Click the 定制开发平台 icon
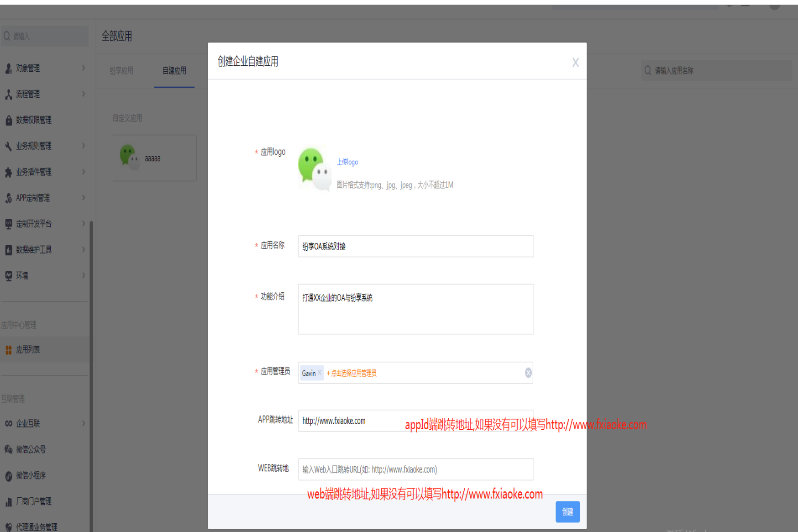 pyautogui.click(x=8, y=224)
